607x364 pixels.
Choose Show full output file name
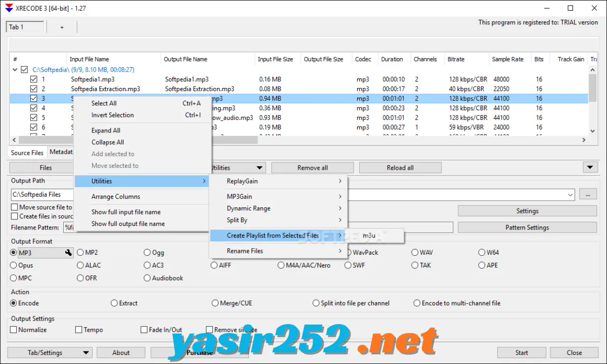[142, 224]
